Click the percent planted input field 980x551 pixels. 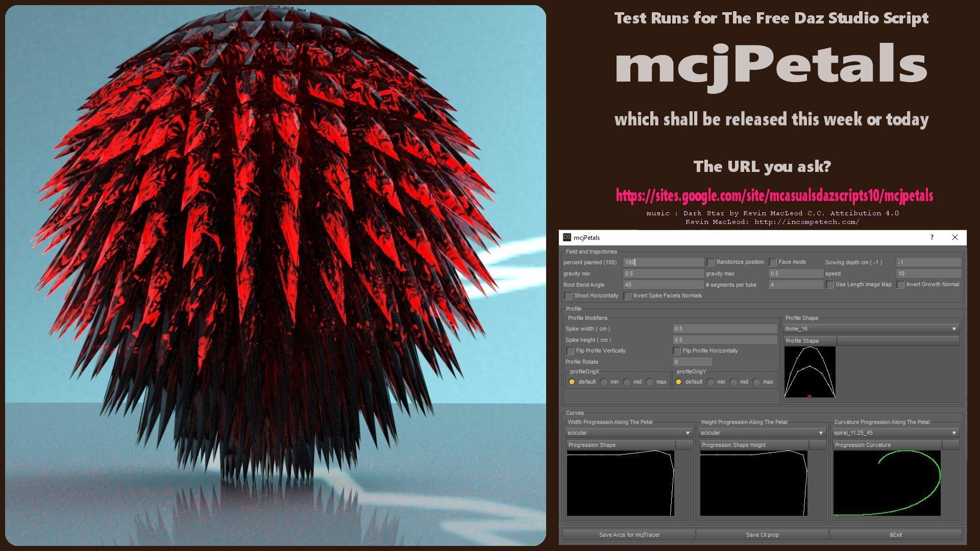click(x=663, y=262)
